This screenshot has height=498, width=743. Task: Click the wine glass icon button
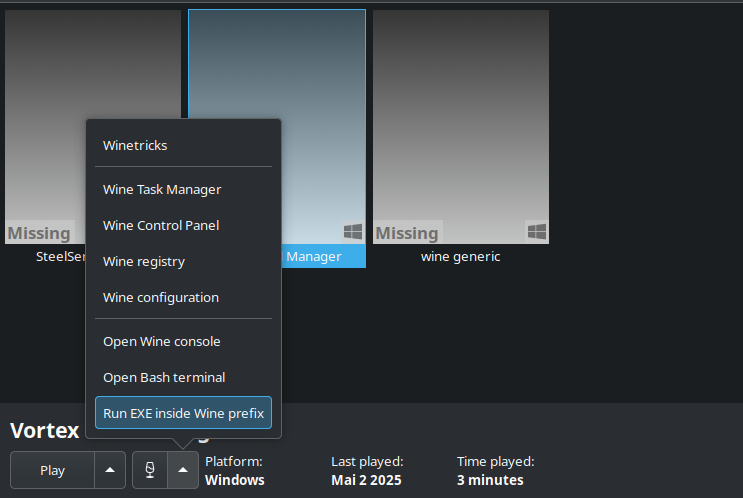pyautogui.click(x=150, y=470)
